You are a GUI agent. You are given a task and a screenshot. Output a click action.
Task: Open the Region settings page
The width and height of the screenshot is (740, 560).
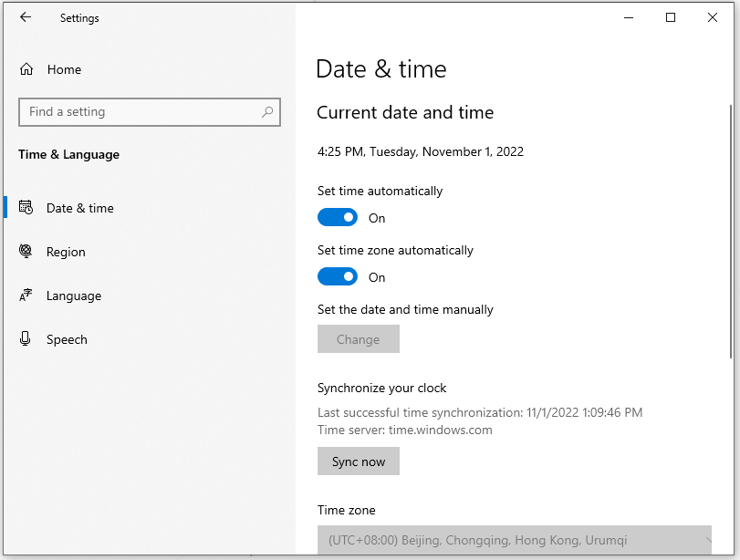pyautogui.click(x=66, y=252)
